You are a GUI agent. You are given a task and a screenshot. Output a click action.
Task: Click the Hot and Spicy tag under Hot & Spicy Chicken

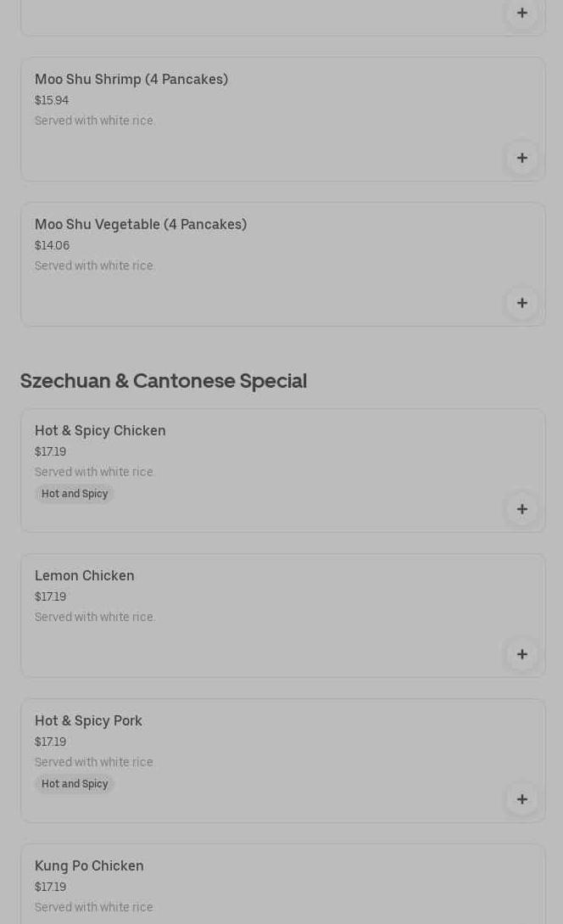point(75,494)
